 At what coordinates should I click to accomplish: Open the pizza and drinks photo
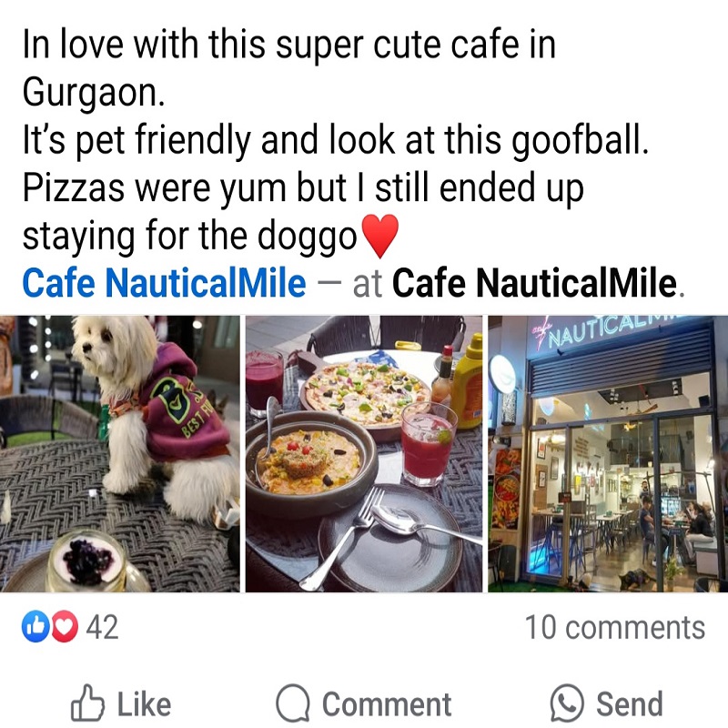[x=363, y=453]
